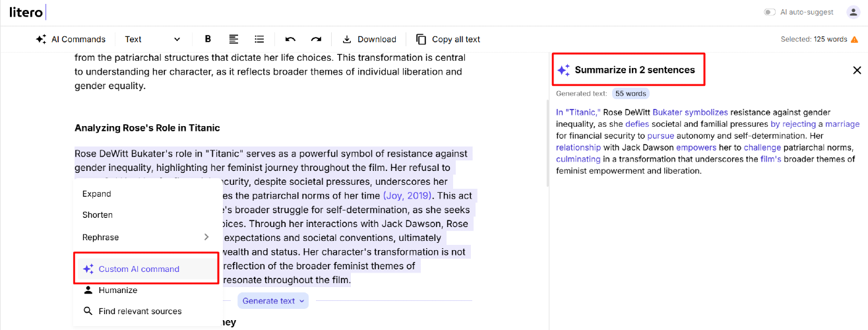Redo the last action
This screenshot has width=868, height=330.
(316, 39)
